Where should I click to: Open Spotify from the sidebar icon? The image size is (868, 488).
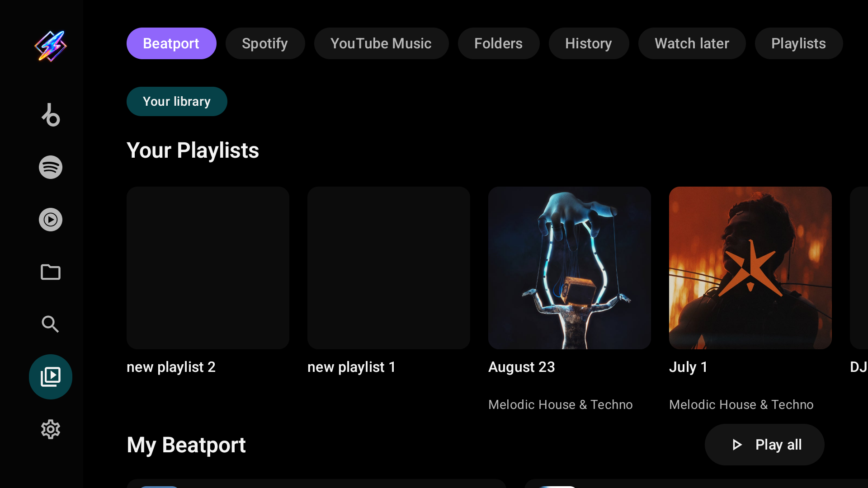coord(51,167)
